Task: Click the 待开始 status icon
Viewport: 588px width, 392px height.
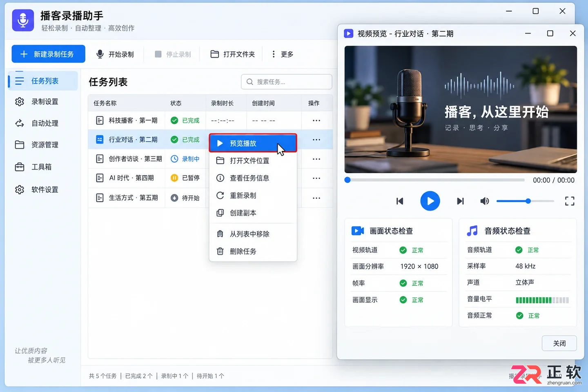Action: click(174, 198)
